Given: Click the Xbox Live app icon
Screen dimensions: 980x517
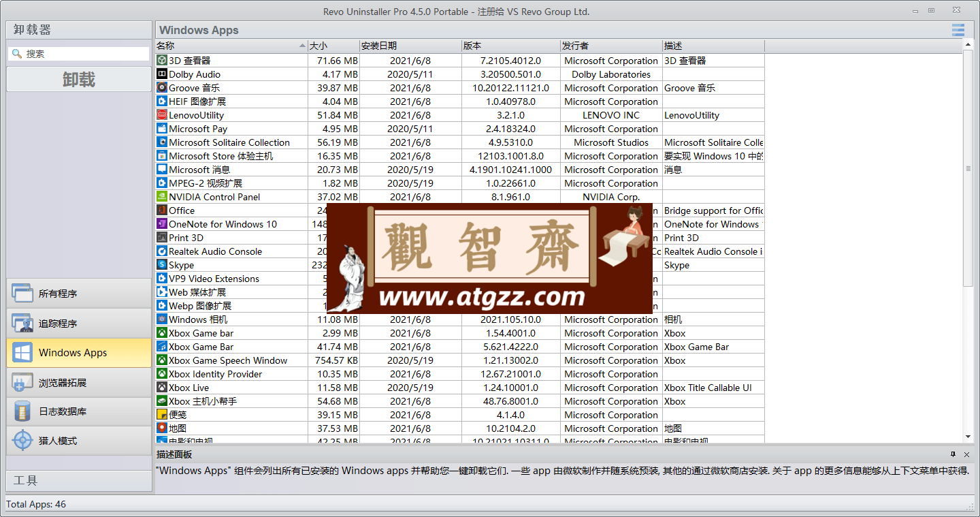Looking at the screenshot, I should 162,388.
